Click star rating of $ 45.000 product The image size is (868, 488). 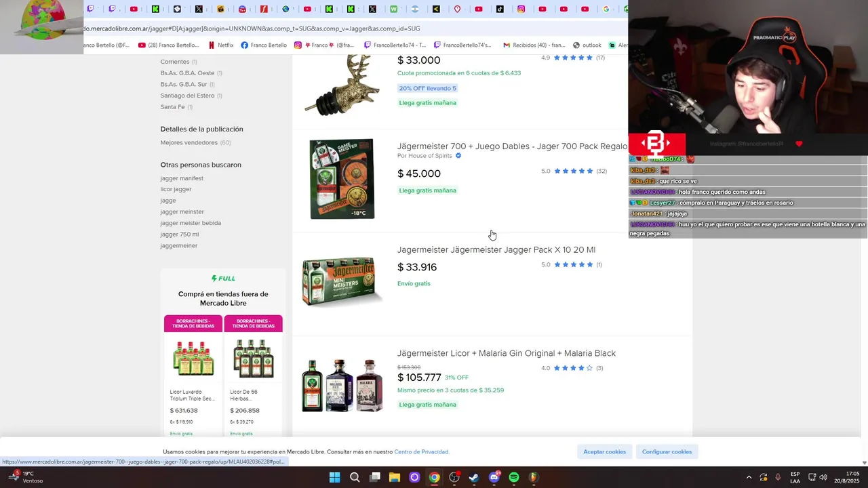(x=574, y=171)
